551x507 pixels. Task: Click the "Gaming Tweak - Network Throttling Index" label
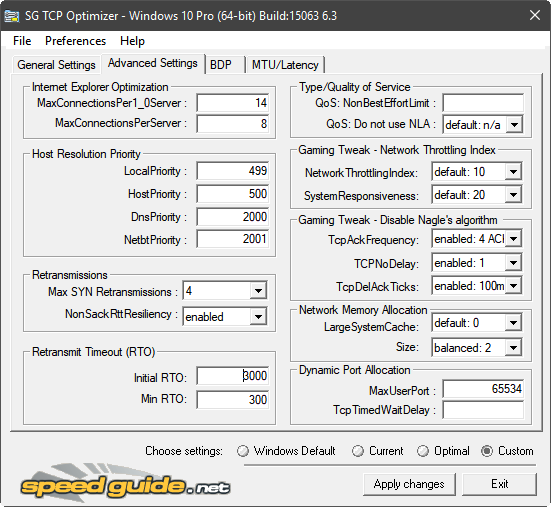click(397, 150)
